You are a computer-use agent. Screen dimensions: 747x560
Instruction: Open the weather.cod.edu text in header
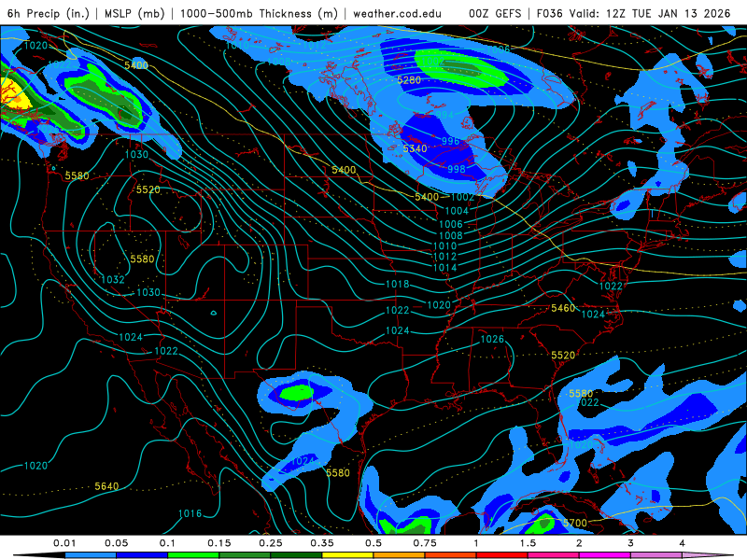click(x=398, y=13)
